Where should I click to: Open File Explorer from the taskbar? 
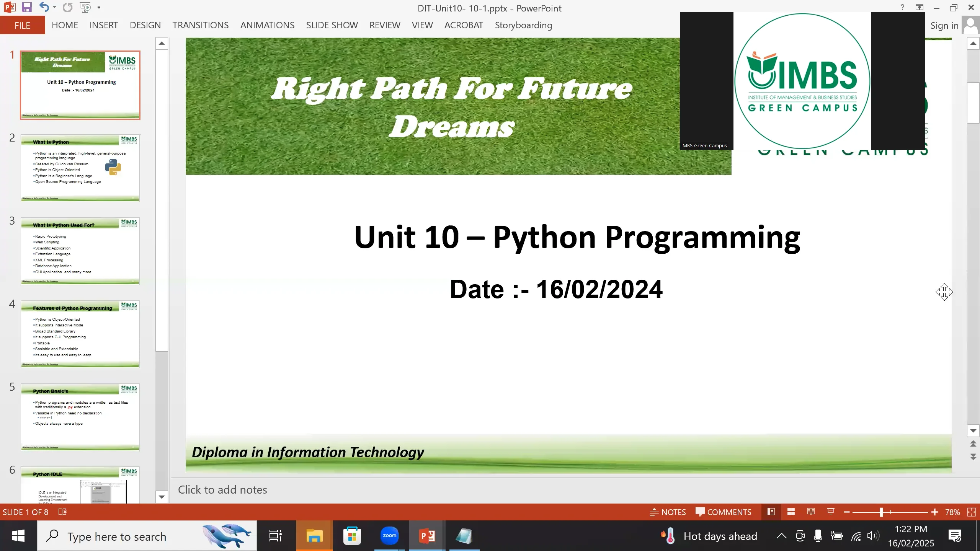click(x=314, y=536)
